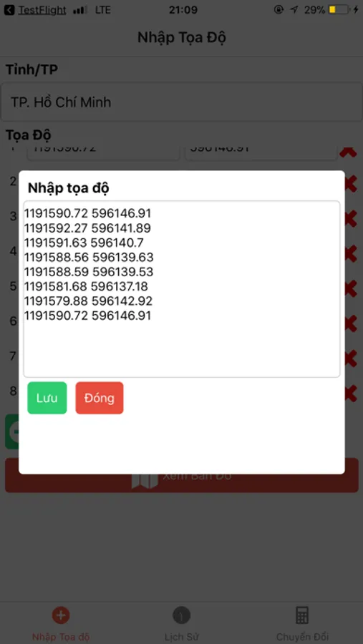363x644 pixels.
Task: Tap the green Lưu save button
Action: [x=47, y=398]
